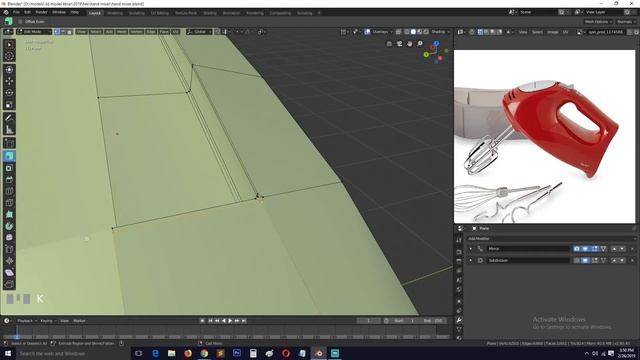Open the Playback popover in timeline

coord(27,321)
